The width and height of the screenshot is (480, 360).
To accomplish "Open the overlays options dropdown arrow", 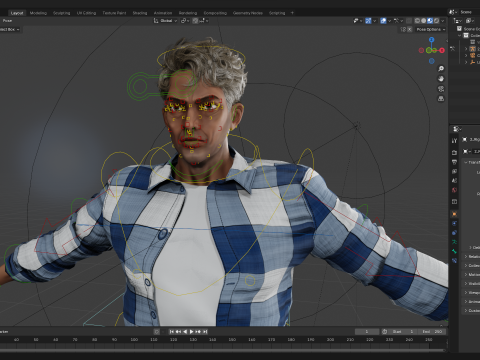I will pyautogui.click(x=389, y=21).
